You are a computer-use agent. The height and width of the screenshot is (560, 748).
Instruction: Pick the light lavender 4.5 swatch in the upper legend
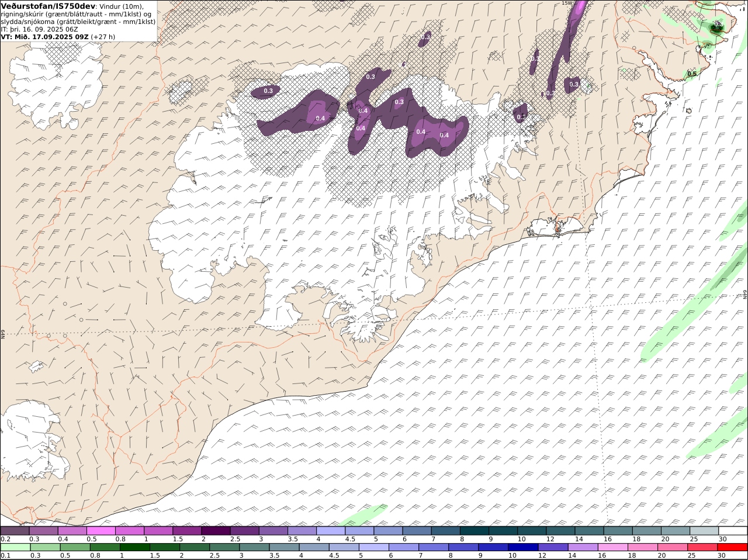[359, 531]
